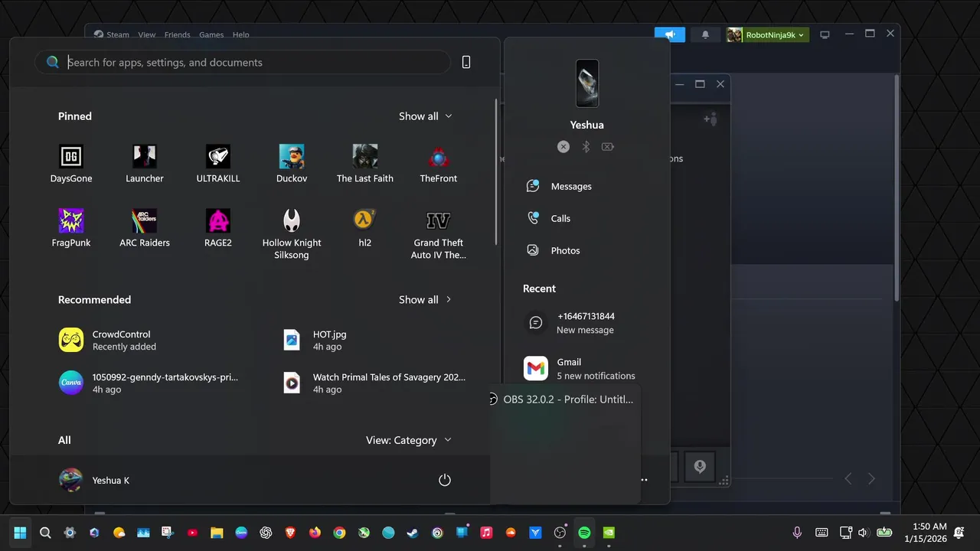
Task: Open Snipping Tool from the taskbar
Action: tap(168, 533)
